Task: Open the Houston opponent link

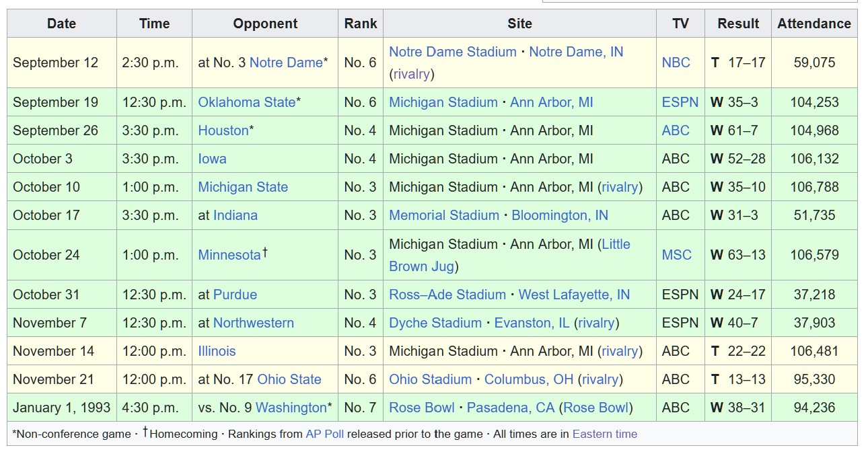Action: click(x=223, y=130)
